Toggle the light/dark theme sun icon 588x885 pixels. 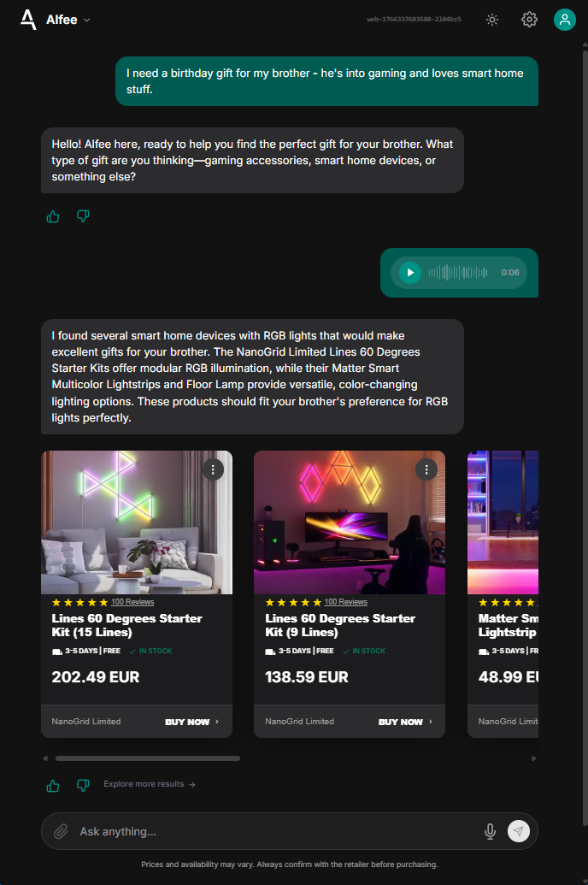point(492,20)
